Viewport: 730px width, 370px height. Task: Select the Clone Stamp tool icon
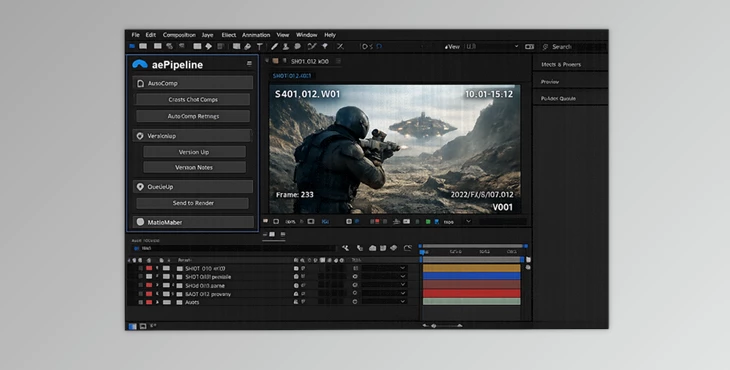click(x=286, y=47)
